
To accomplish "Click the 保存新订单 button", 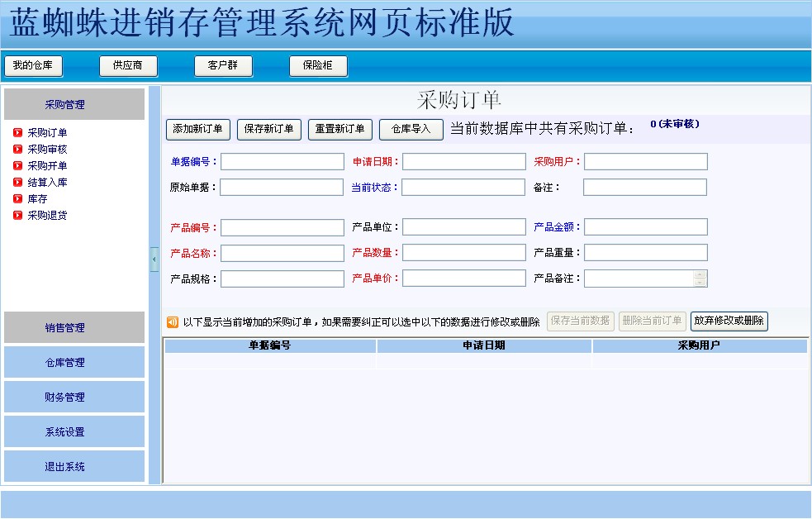I will [x=268, y=130].
